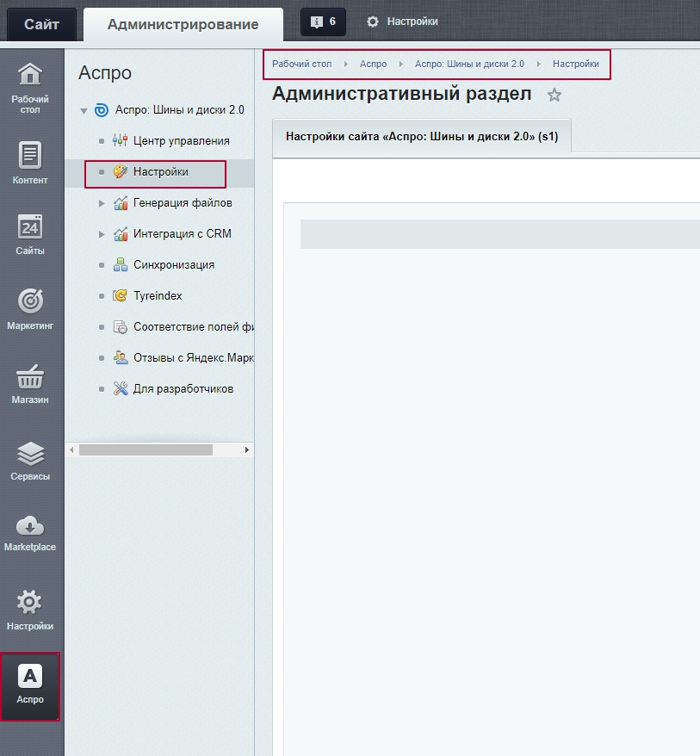This screenshot has height=756, width=700.
Task: Click the Центр управления sliders icon
Action: [x=120, y=141]
